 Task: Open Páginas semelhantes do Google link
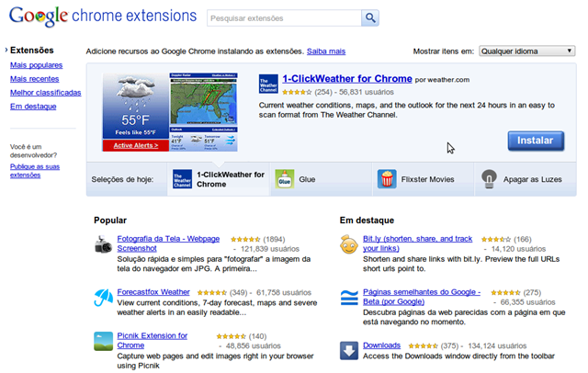click(x=422, y=297)
